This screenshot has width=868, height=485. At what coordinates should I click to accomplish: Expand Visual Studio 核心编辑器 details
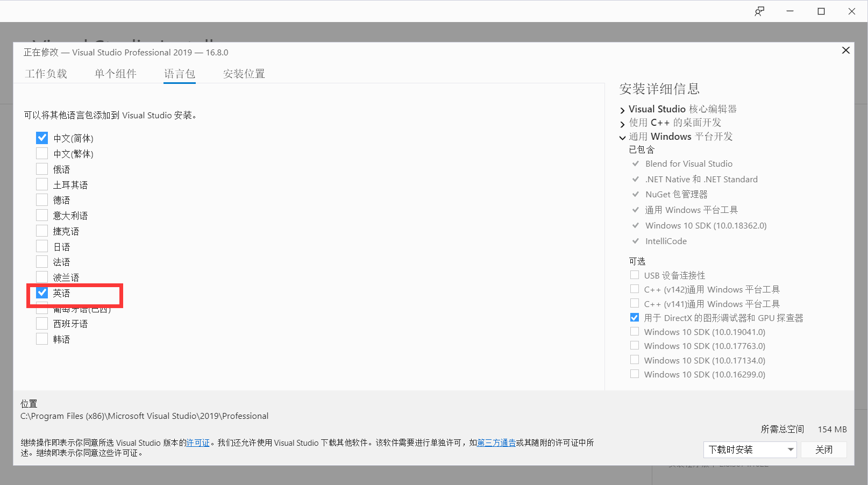coord(623,110)
